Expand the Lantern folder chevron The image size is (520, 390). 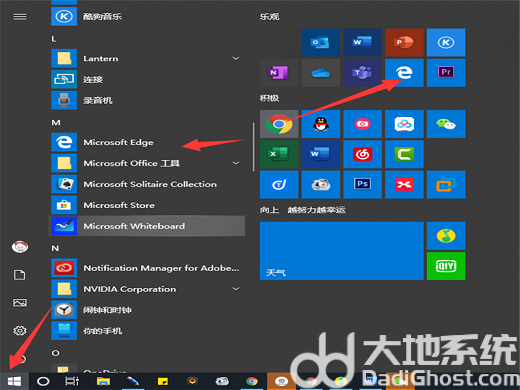pyautogui.click(x=236, y=58)
